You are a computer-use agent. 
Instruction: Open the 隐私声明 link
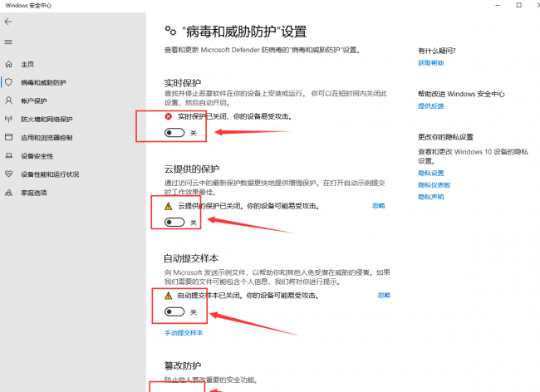coord(431,197)
